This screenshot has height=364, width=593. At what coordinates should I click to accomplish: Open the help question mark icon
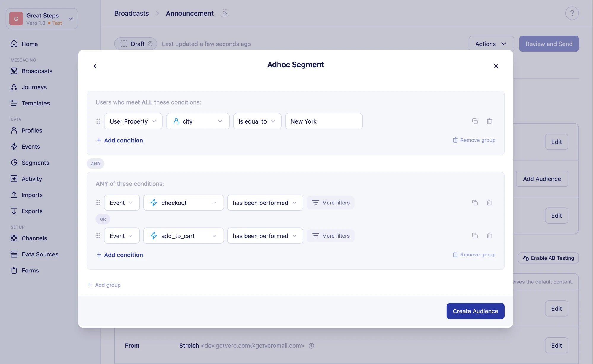(572, 13)
